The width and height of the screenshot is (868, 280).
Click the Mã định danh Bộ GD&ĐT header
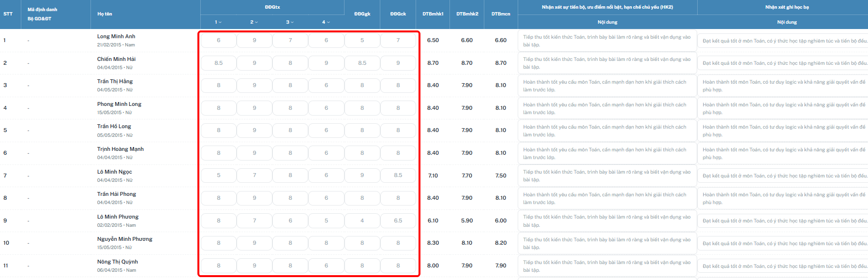[42, 14]
